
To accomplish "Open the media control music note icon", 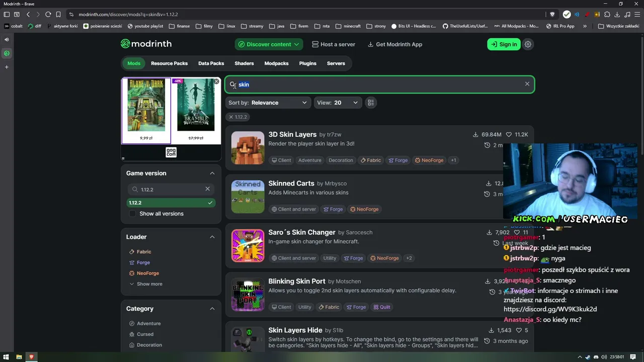I will pyautogui.click(x=627, y=15).
